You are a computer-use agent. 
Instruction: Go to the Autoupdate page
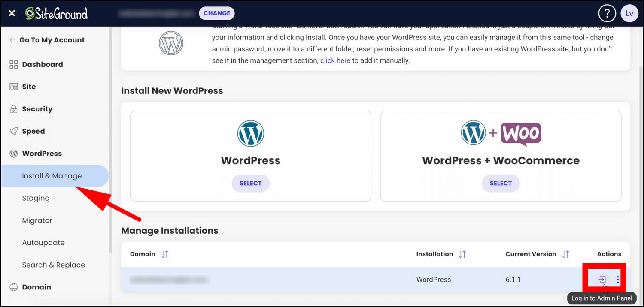click(43, 243)
